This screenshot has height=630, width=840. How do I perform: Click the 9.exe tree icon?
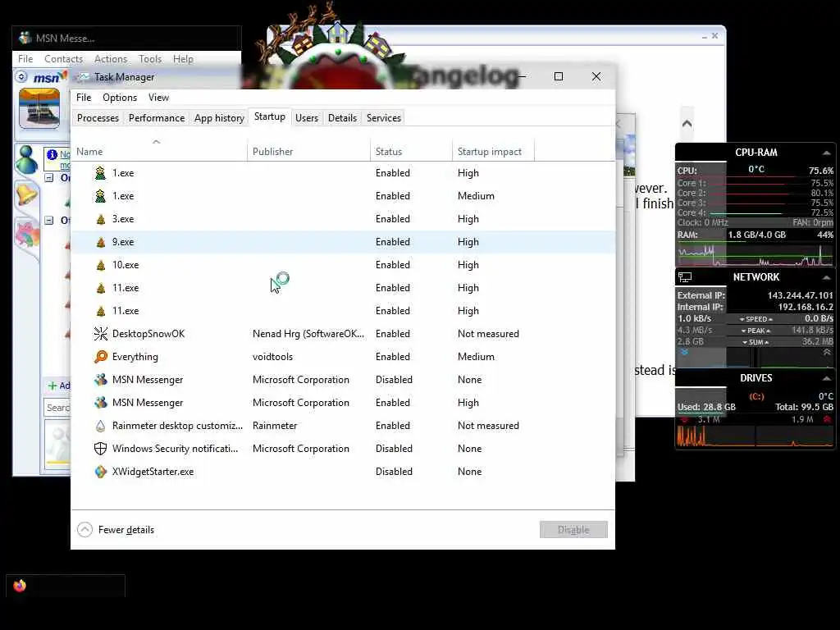coord(100,242)
